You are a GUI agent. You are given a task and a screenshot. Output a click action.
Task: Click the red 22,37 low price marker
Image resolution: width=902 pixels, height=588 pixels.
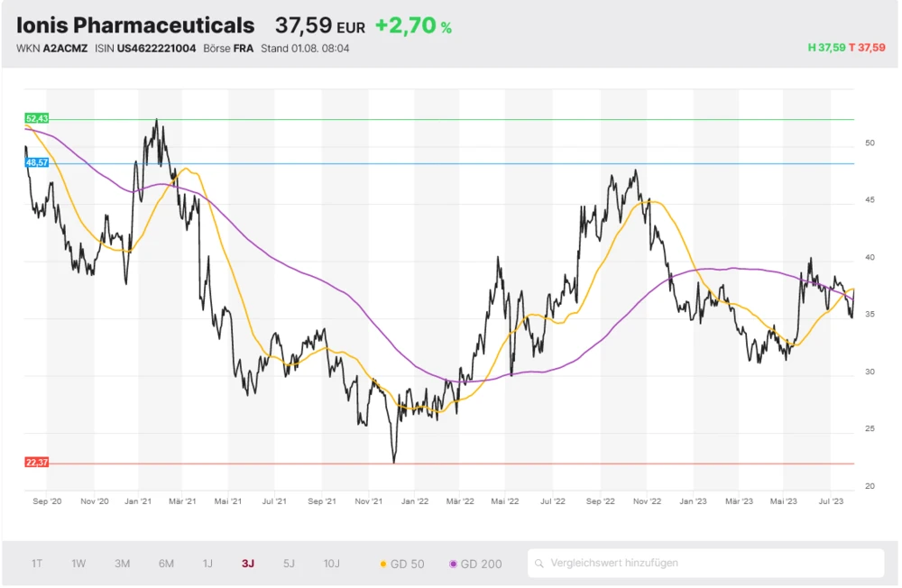point(37,463)
